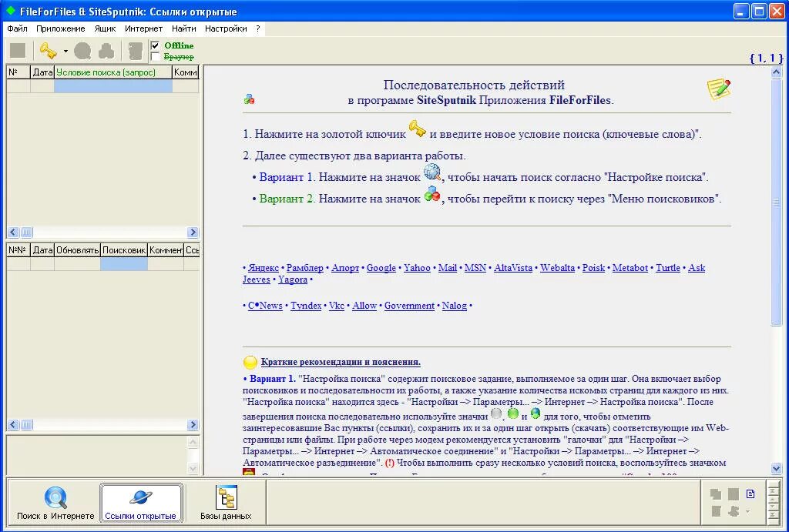The height and width of the screenshot is (532, 789).
Task: Open the greyed dropdown arrow in the bottom-right panel
Action: coord(747,511)
